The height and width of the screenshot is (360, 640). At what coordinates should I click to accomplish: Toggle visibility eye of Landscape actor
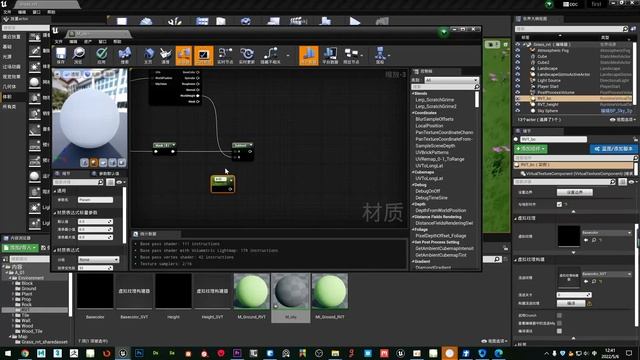click(518, 68)
